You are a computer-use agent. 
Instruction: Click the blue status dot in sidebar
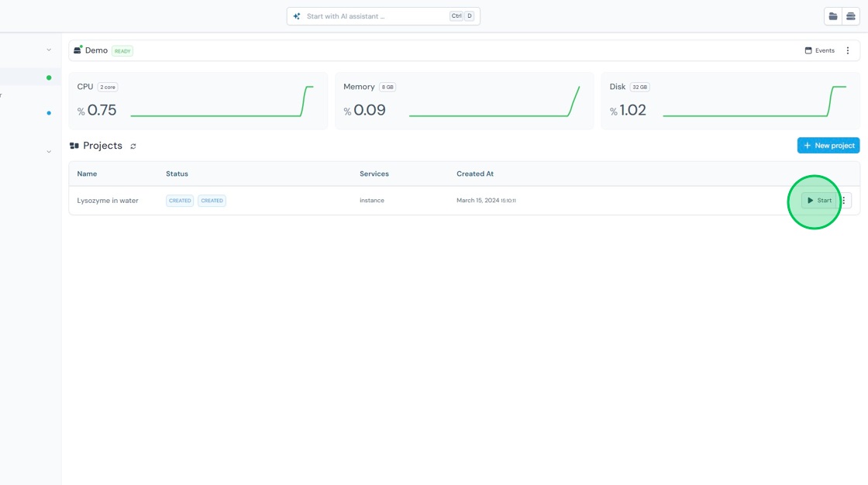[49, 113]
